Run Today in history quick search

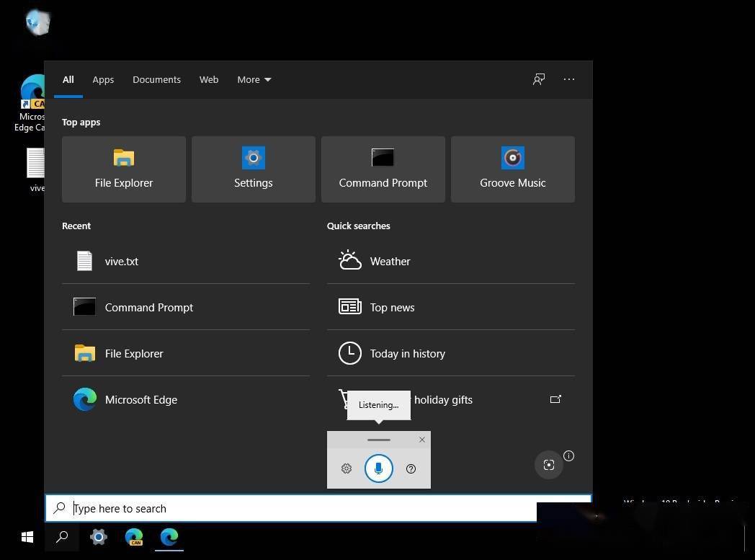click(x=451, y=353)
